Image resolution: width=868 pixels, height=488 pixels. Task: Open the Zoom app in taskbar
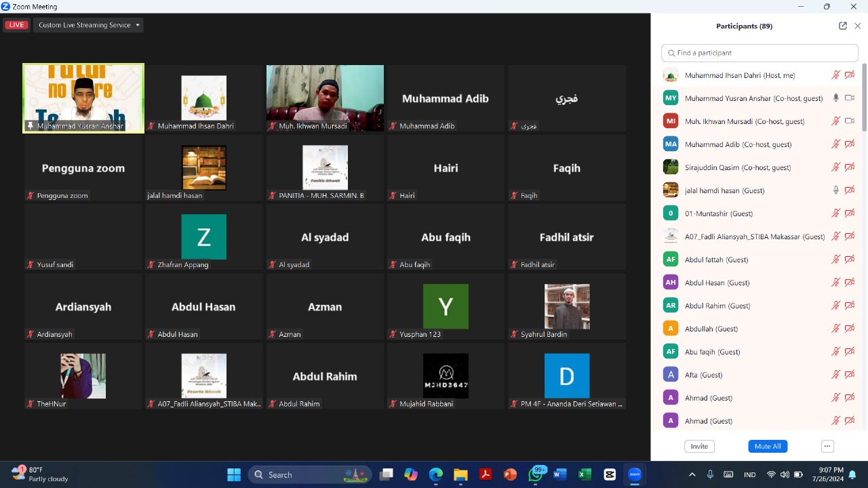tap(635, 474)
